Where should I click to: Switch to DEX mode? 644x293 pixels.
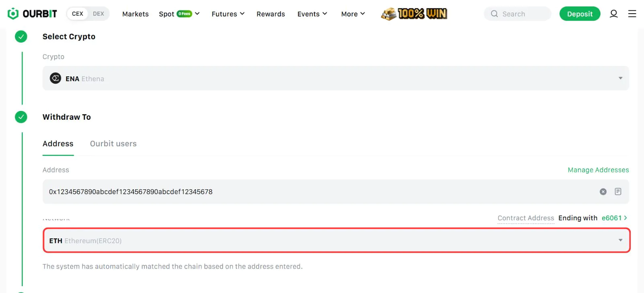pyautogui.click(x=98, y=14)
